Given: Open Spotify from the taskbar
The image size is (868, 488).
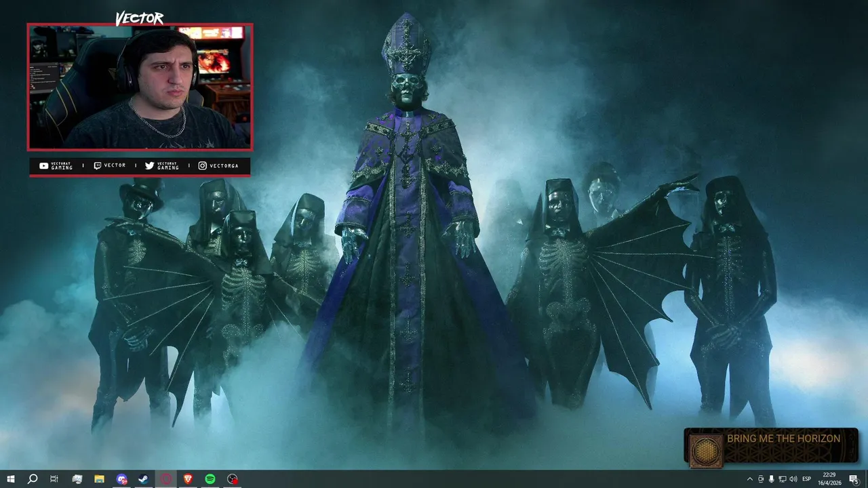Looking at the screenshot, I should 210,479.
